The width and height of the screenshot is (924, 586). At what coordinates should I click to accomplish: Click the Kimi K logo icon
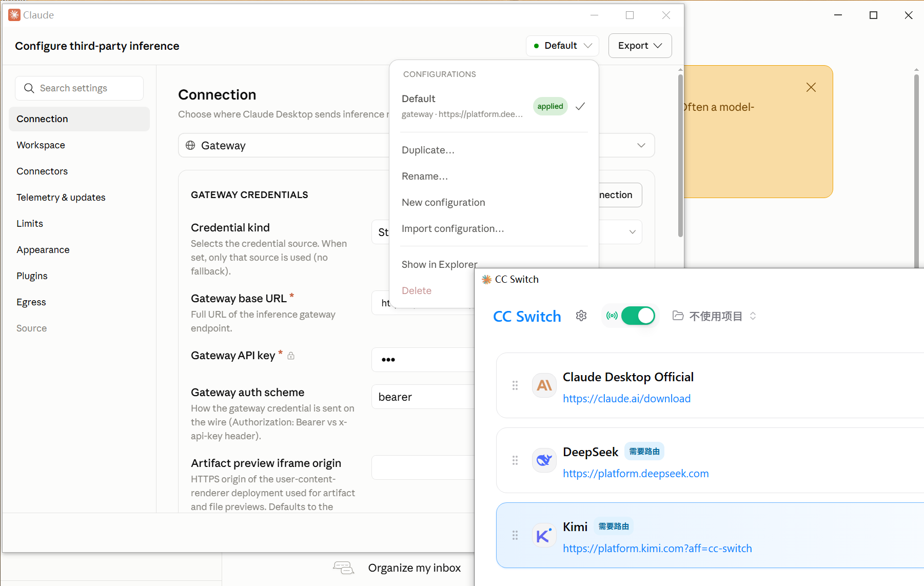(x=544, y=535)
